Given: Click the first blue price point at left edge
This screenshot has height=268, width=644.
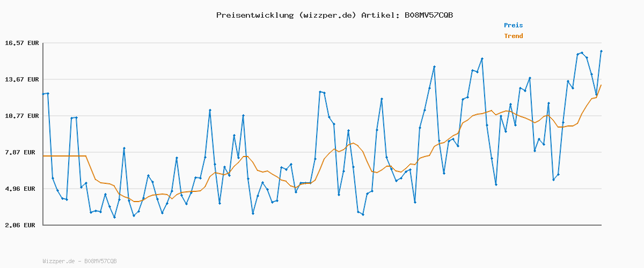Looking at the screenshot, I should [x=43, y=94].
